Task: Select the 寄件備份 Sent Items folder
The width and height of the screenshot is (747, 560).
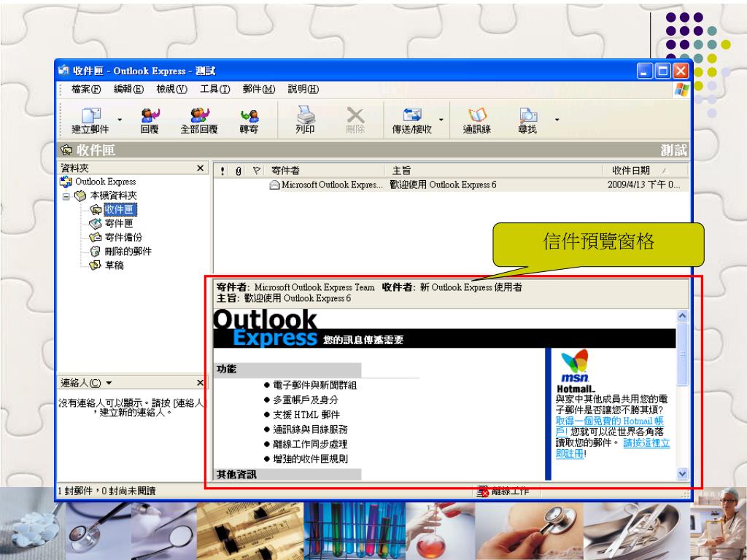Action: coord(123,237)
